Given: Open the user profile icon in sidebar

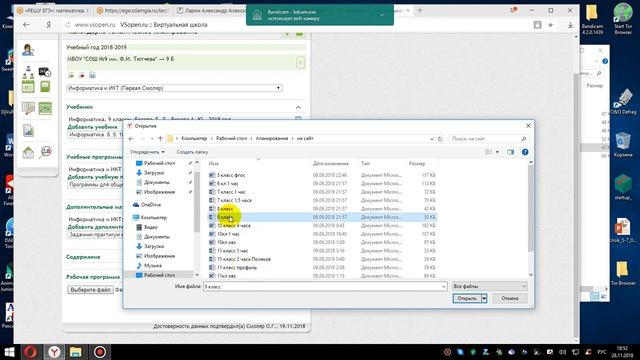Looking at the screenshot, I should [28, 50].
